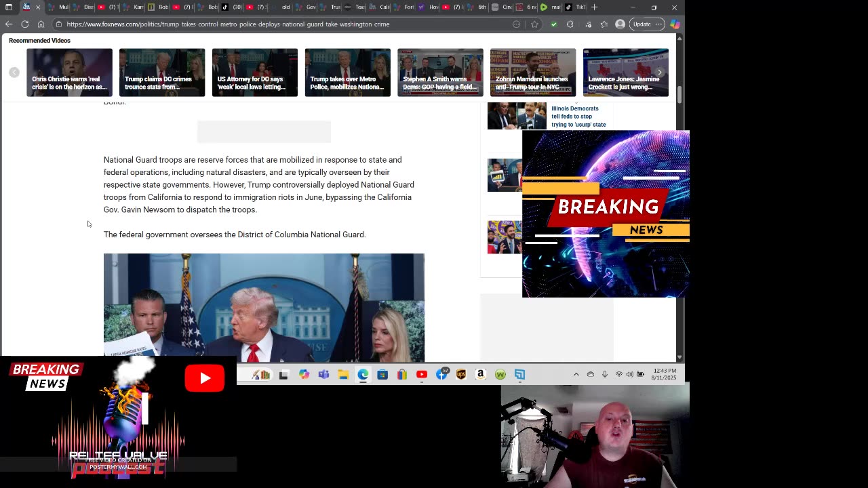Show previous recommended videos with left arrow
868x488 pixels.
coord(14,73)
